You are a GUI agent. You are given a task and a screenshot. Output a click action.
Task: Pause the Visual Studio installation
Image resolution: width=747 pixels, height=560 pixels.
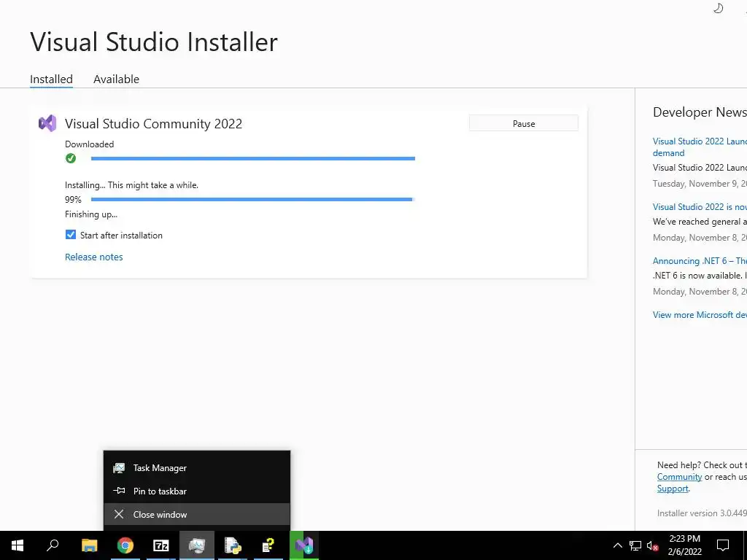point(524,123)
